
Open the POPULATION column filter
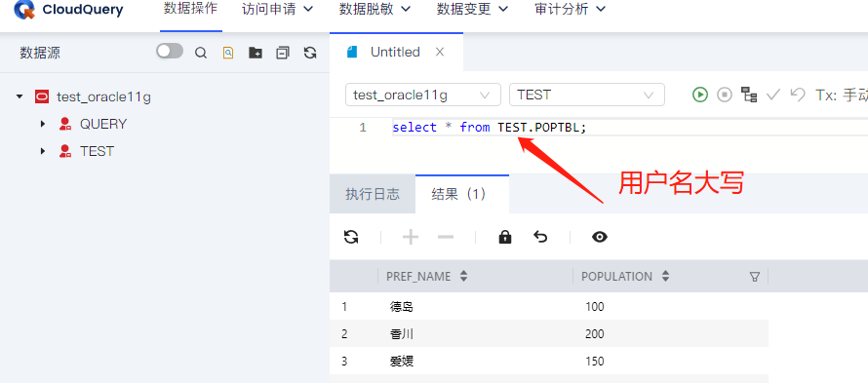[x=754, y=277]
